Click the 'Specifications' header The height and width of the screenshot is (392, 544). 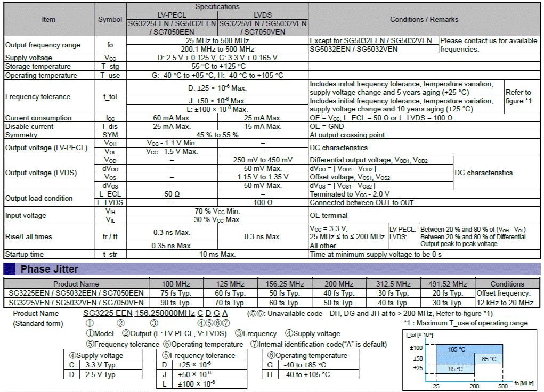coord(217,6)
